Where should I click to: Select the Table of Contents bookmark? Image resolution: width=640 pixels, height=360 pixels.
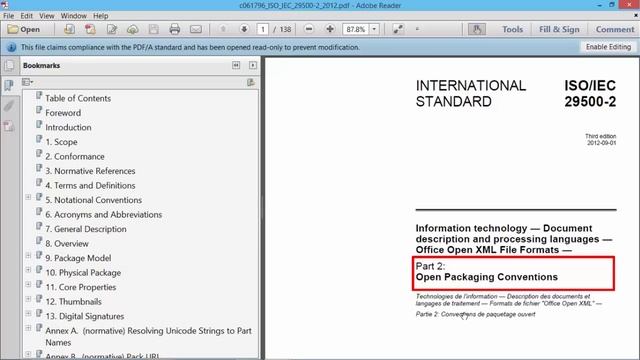coord(78,98)
